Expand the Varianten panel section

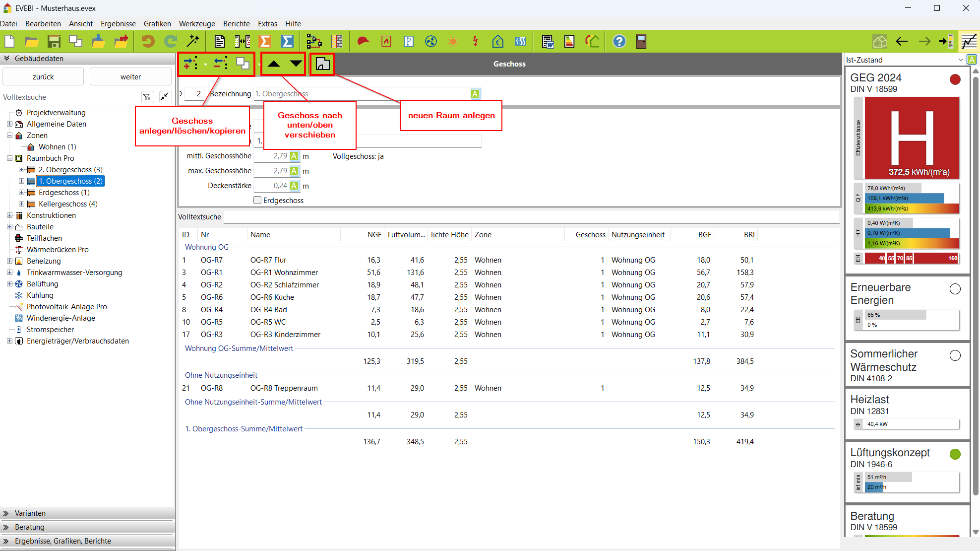point(30,513)
